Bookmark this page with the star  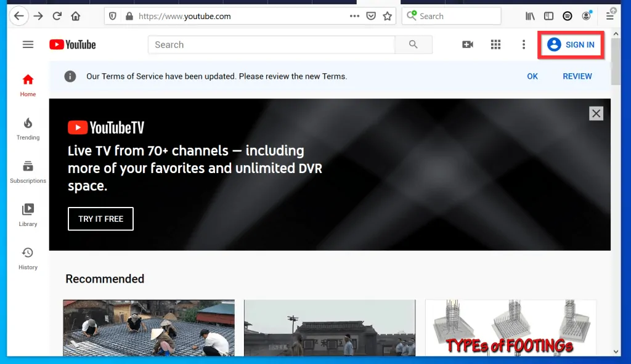pyautogui.click(x=388, y=16)
